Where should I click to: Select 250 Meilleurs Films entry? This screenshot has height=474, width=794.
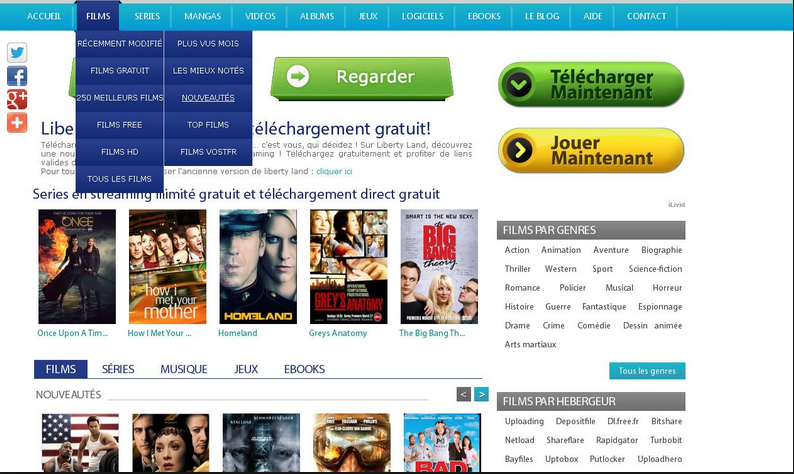click(x=120, y=98)
